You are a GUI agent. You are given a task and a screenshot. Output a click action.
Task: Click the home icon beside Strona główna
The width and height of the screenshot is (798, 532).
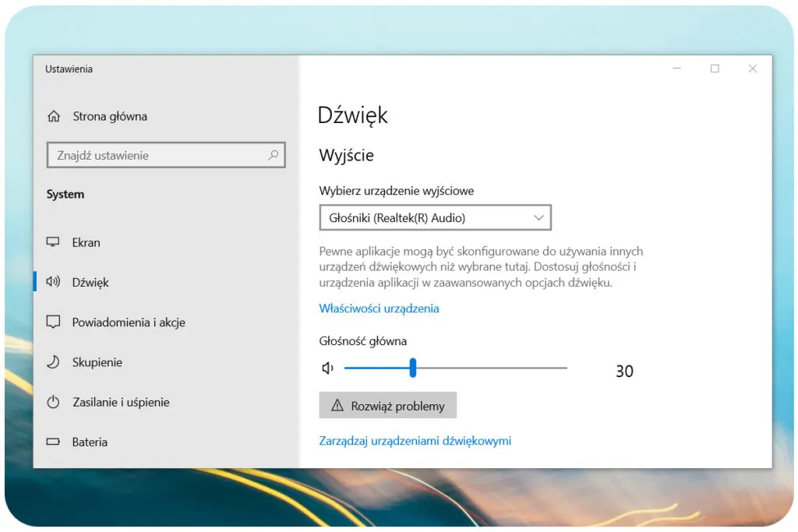[x=54, y=117]
